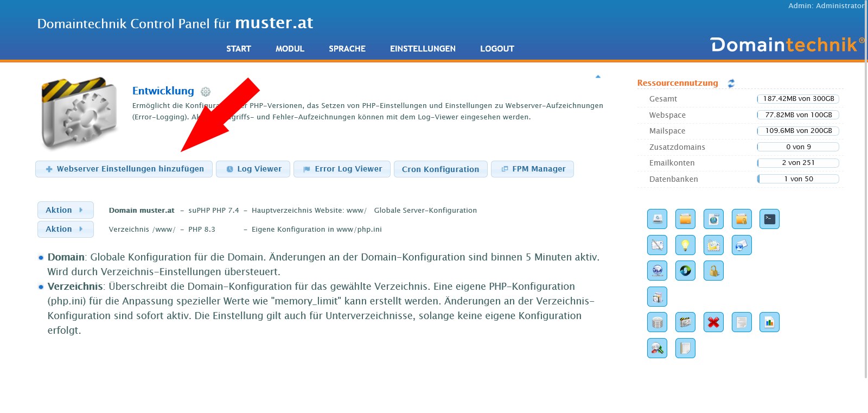Click the orange folder file manager icon
The height and width of the screenshot is (413, 868).
tap(685, 219)
